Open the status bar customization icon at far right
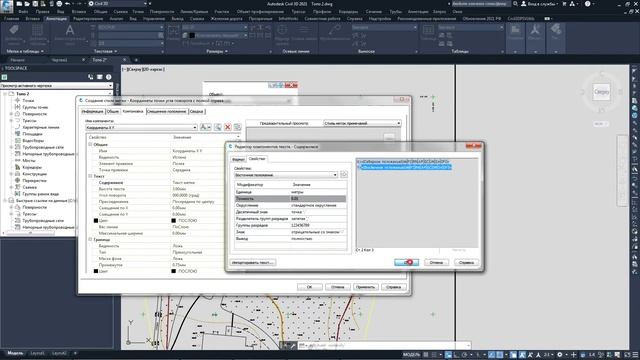The width and height of the screenshot is (640, 360). pyautogui.click(x=635, y=355)
